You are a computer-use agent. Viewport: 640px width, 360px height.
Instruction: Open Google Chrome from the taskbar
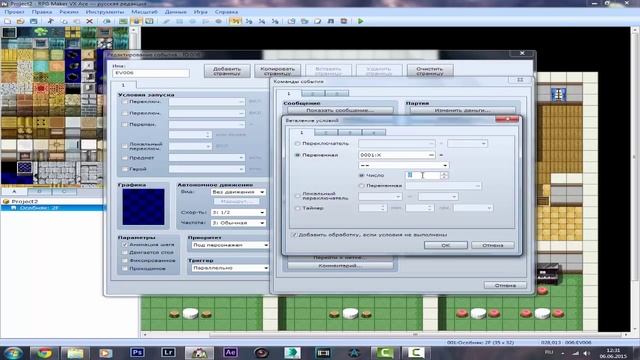pyautogui.click(x=44, y=353)
